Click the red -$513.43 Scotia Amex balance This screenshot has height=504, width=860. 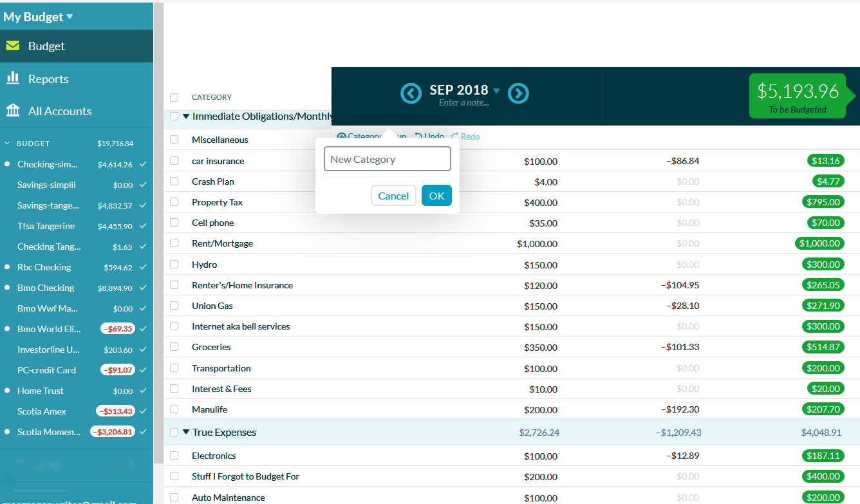[115, 411]
